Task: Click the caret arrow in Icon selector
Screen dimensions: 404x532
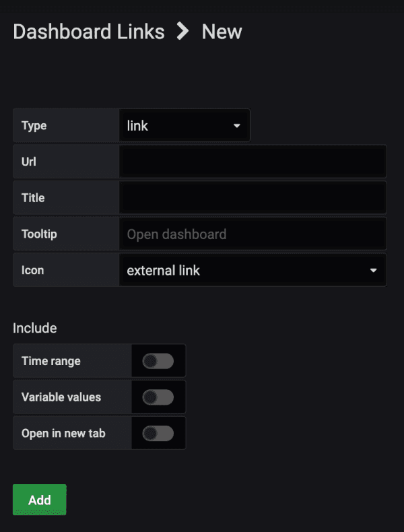Action: (373, 271)
